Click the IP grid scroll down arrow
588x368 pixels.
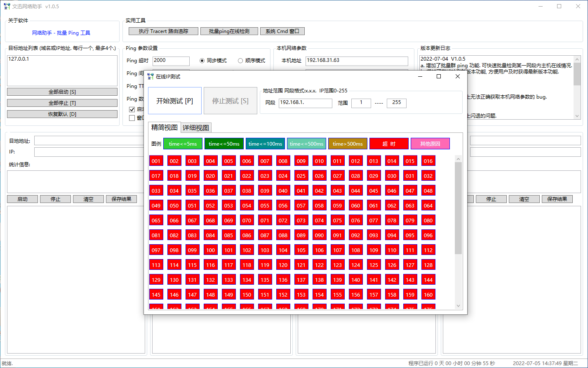click(458, 306)
